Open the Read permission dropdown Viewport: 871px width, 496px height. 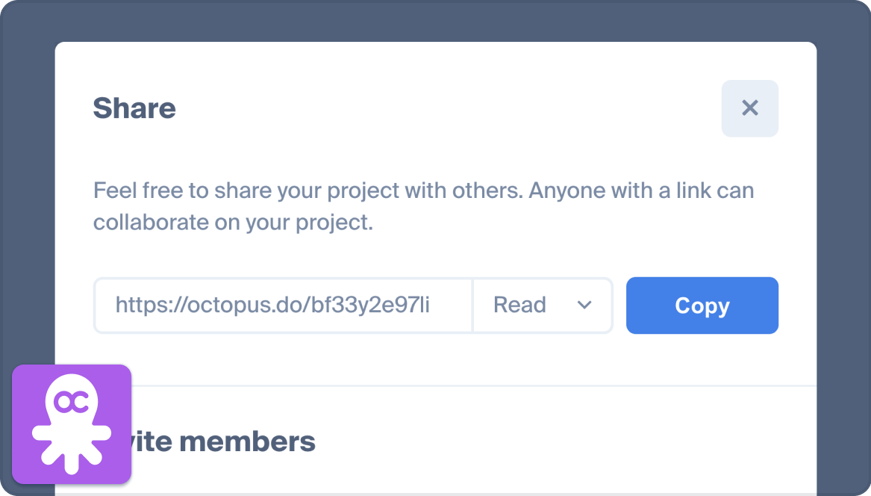pyautogui.click(x=542, y=305)
